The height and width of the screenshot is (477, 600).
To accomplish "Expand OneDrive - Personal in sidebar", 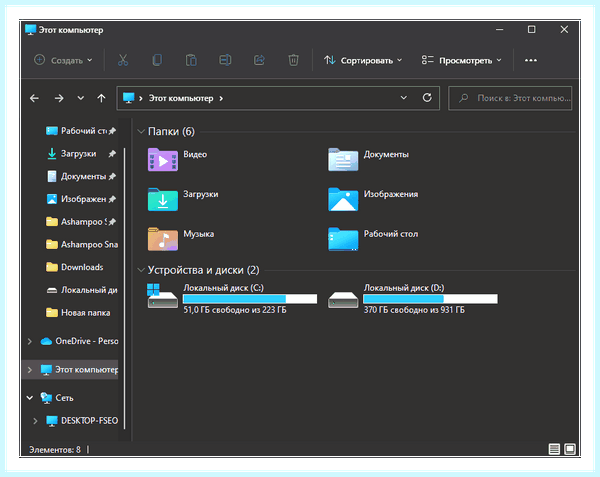I will (29, 341).
